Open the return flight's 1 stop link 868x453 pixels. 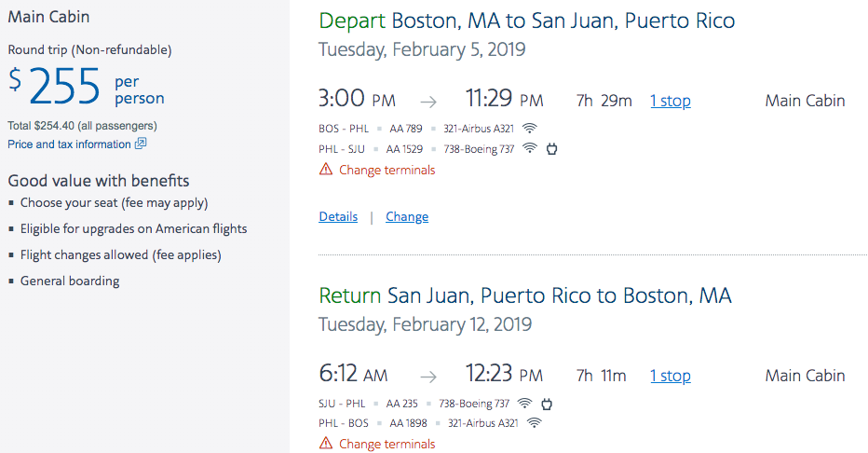(670, 376)
